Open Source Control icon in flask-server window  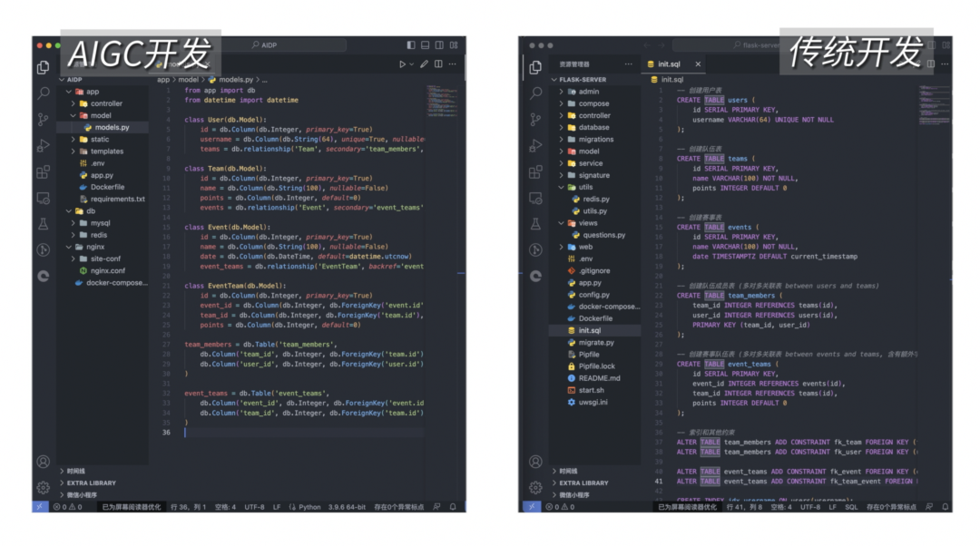point(535,120)
